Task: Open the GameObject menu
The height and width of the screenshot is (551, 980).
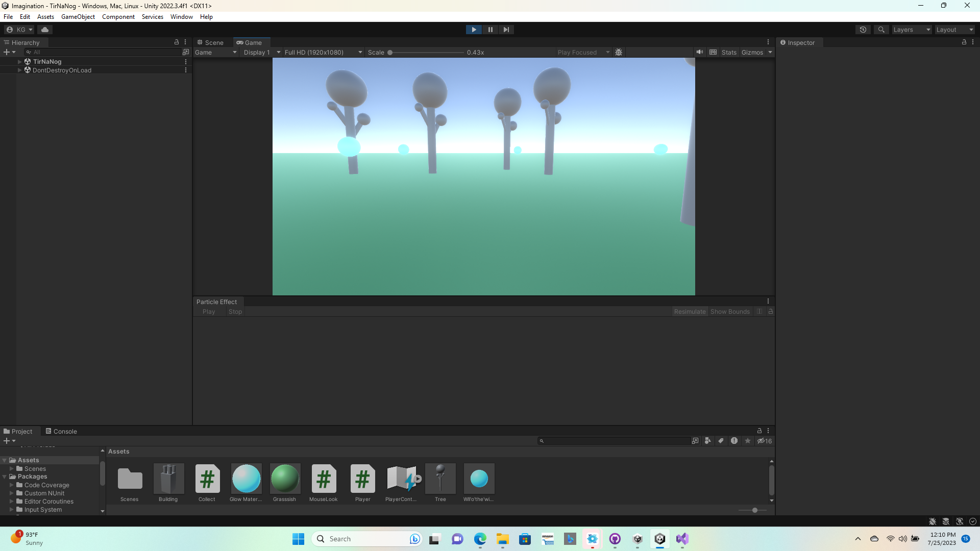Action: tap(78, 16)
